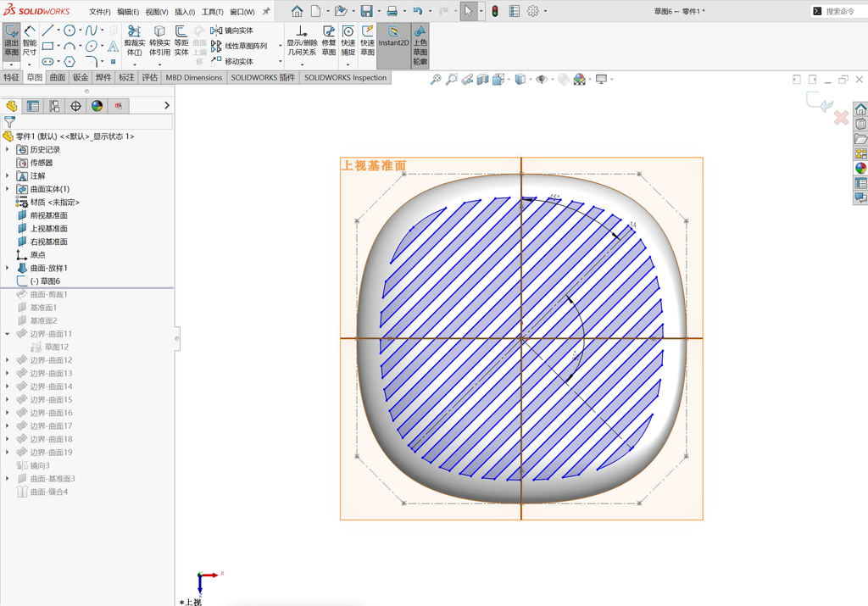Click the 等距实体 offset entities tool

[181, 41]
